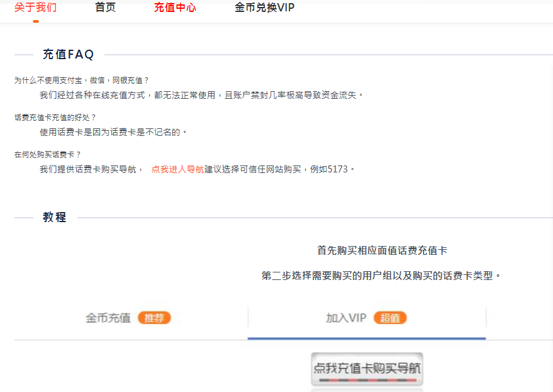Switch to the 金币充值 tab
Image resolution: width=553 pixels, height=392 pixels.
click(x=108, y=318)
